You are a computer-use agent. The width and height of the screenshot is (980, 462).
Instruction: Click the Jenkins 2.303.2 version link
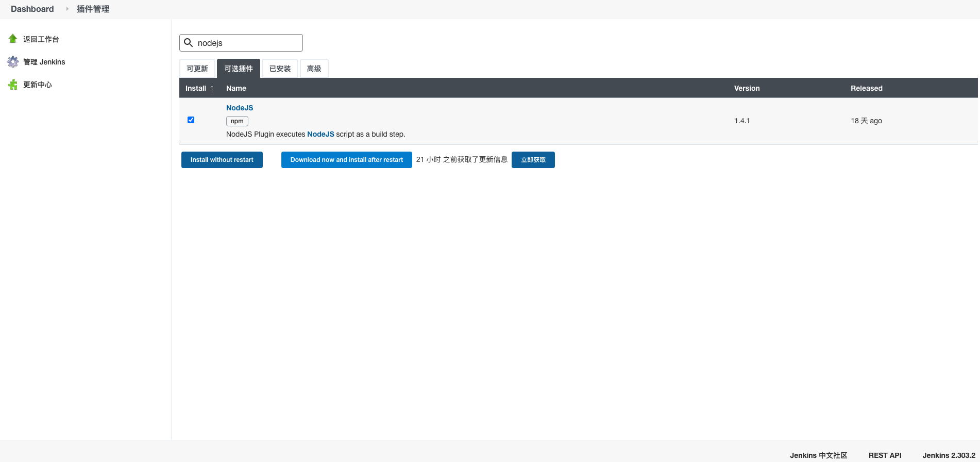pyautogui.click(x=949, y=455)
